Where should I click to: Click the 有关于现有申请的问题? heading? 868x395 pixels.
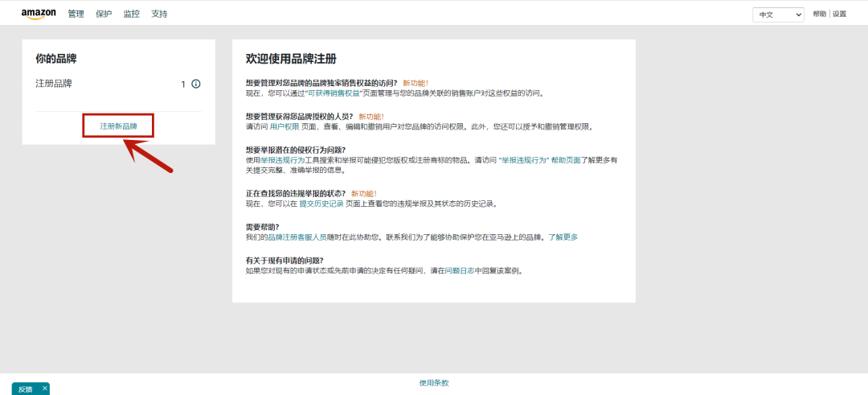coord(285,261)
